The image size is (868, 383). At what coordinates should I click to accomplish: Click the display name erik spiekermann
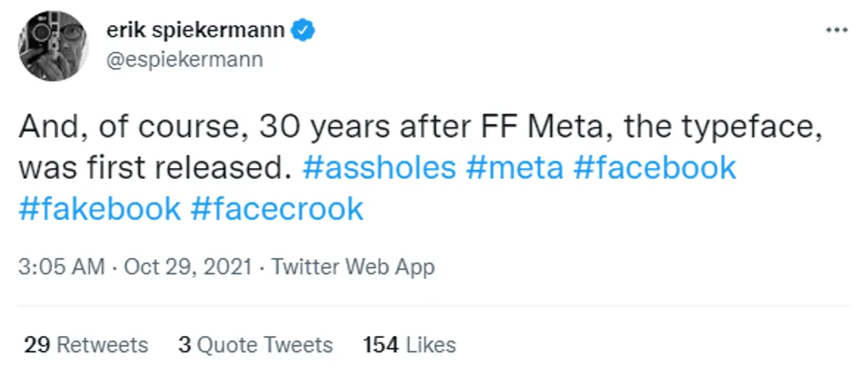196,31
